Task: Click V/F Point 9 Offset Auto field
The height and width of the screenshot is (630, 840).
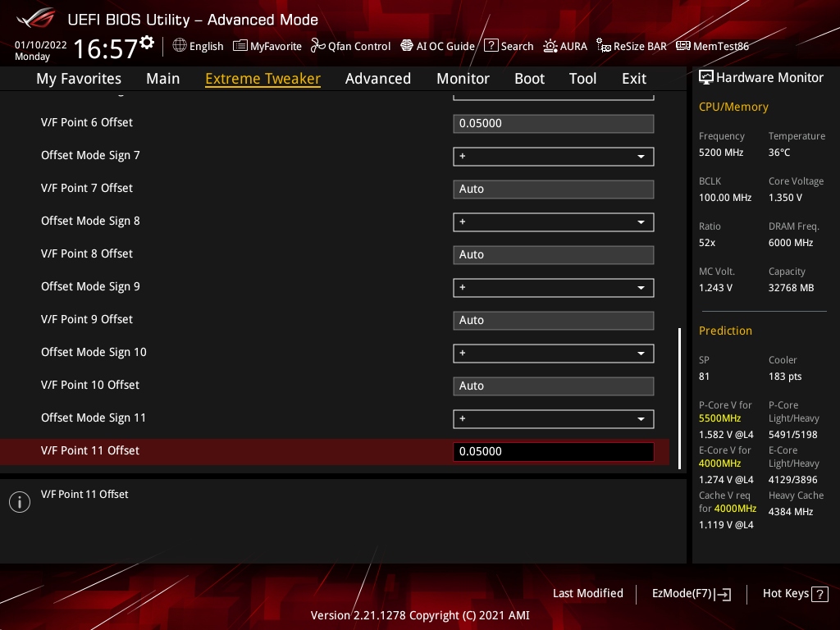Action: point(554,321)
